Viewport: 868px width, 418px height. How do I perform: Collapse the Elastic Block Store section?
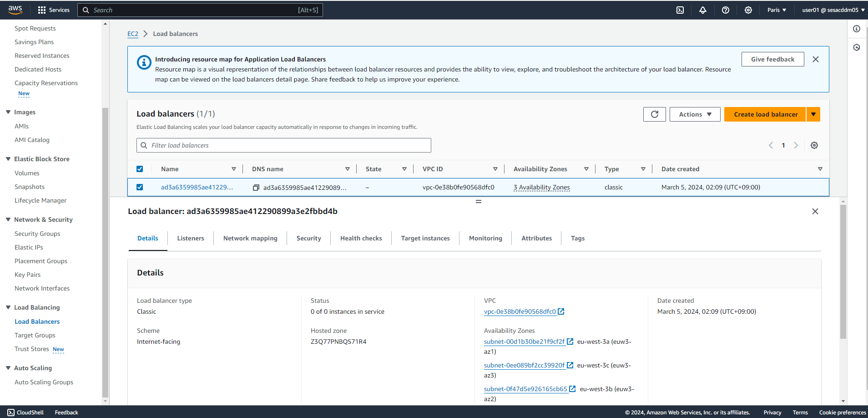(x=8, y=159)
